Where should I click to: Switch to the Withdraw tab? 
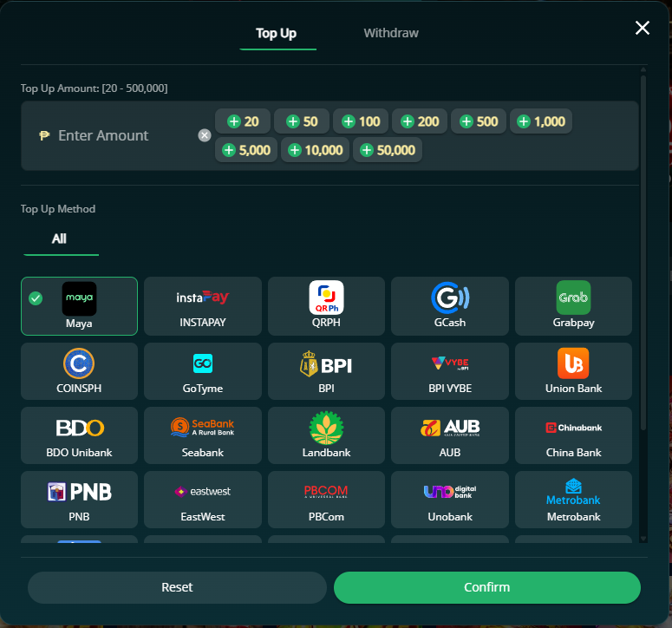tap(391, 33)
